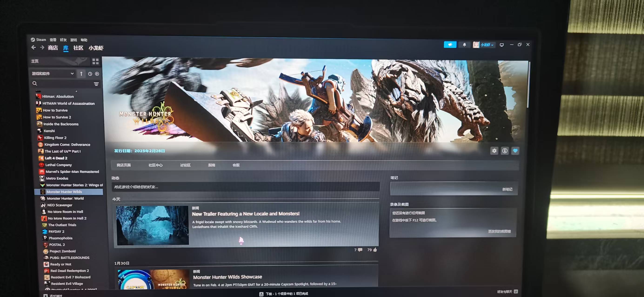The height and width of the screenshot is (297, 644).
Task: Switch to the 库 tab
Action: pos(66,48)
